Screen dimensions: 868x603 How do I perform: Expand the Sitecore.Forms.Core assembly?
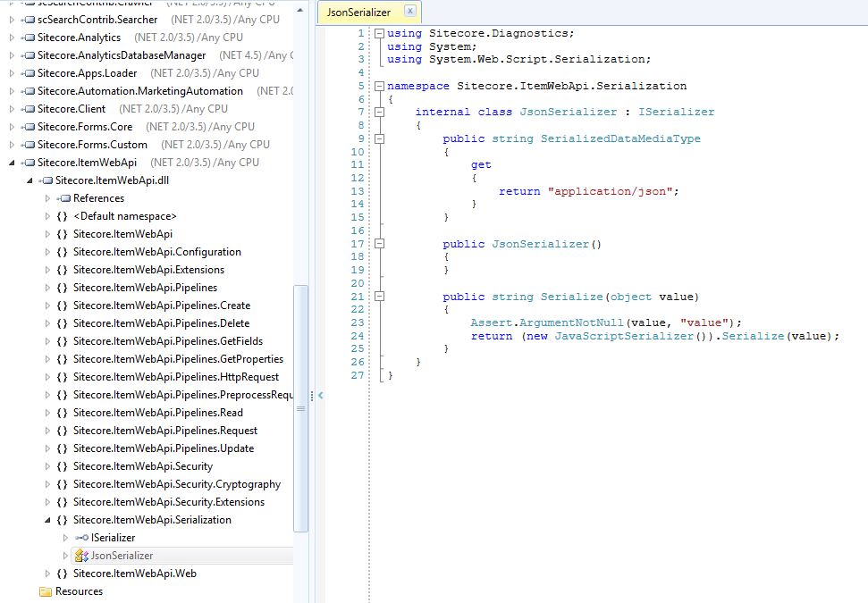(x=12, y=127)
